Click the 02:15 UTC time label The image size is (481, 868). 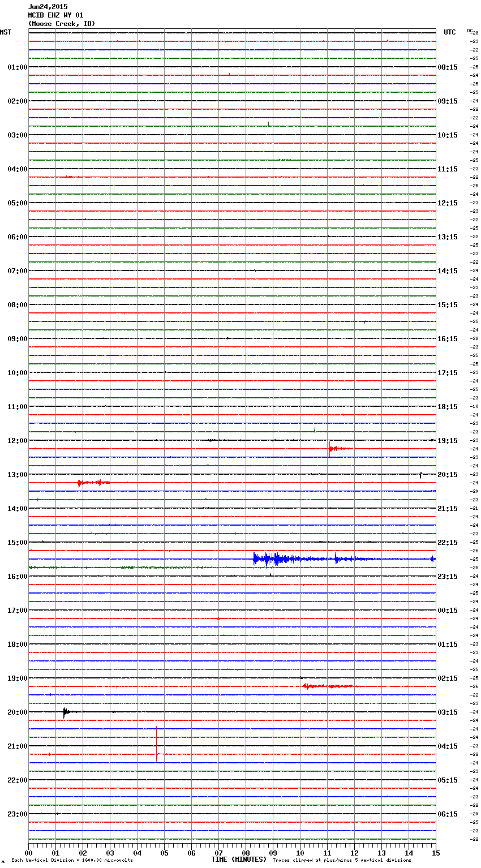448,678
